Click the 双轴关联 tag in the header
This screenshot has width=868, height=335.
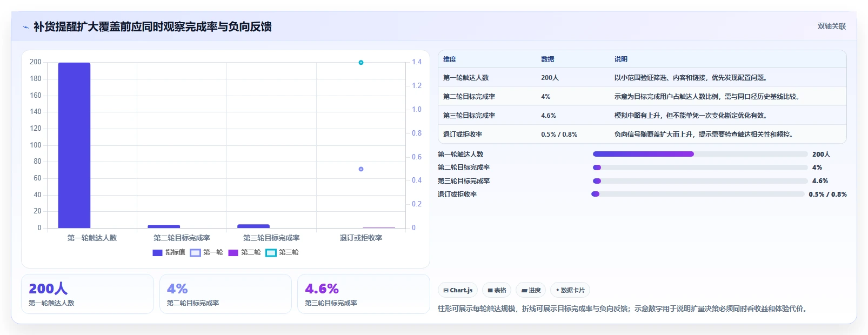click(832, 26)
